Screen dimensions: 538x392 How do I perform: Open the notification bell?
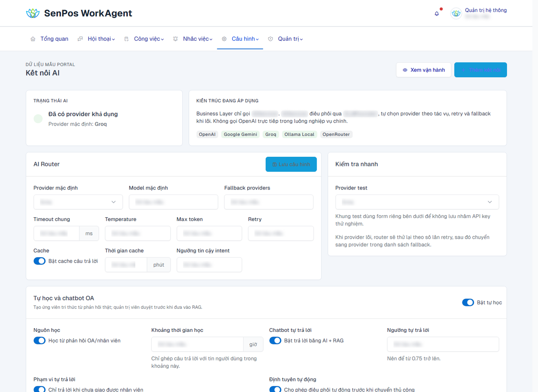point(437,13)
